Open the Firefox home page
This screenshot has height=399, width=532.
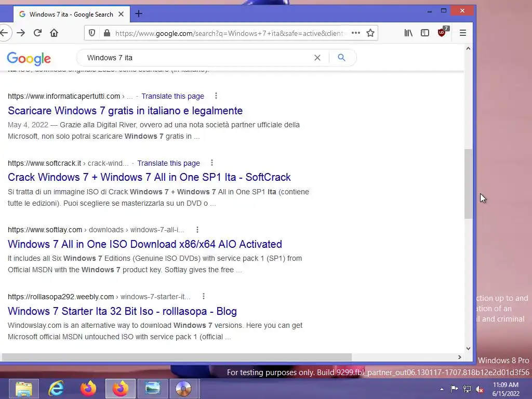tap(54, 33)
